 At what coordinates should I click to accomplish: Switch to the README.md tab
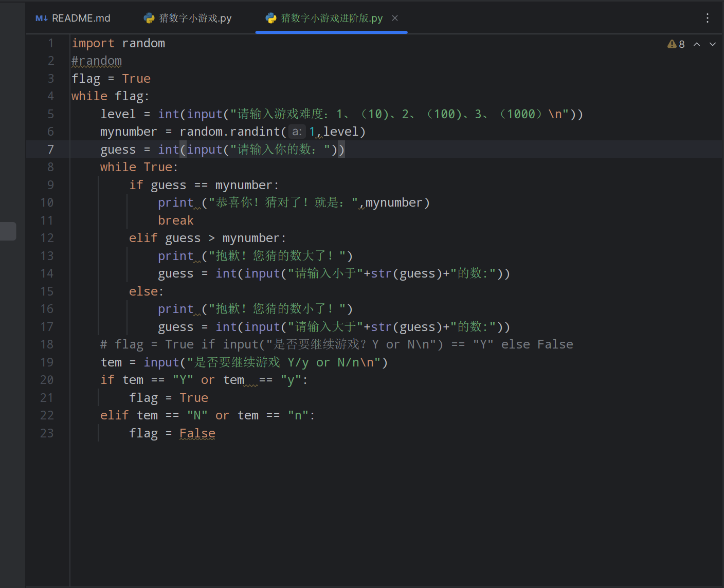pos(73,18)
